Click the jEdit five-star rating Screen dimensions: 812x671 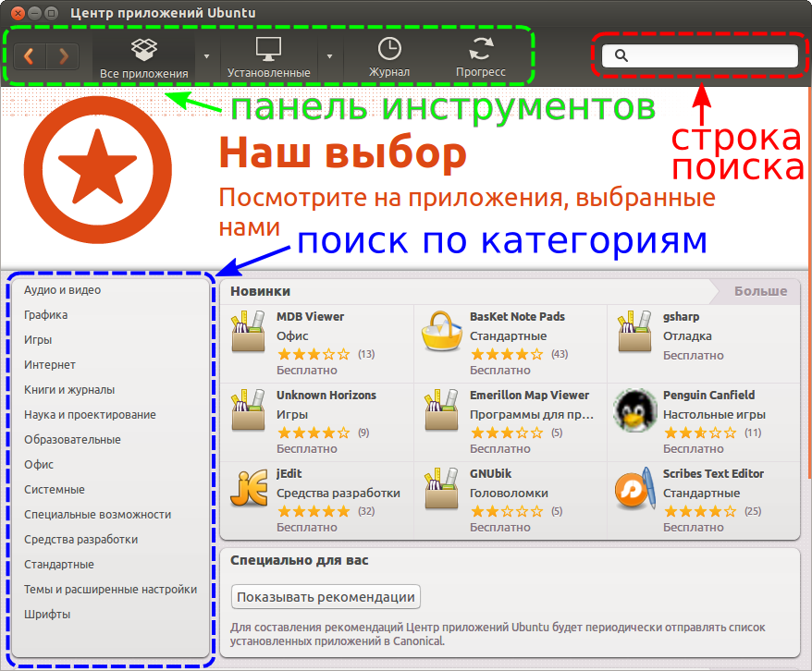pos(314,512)
